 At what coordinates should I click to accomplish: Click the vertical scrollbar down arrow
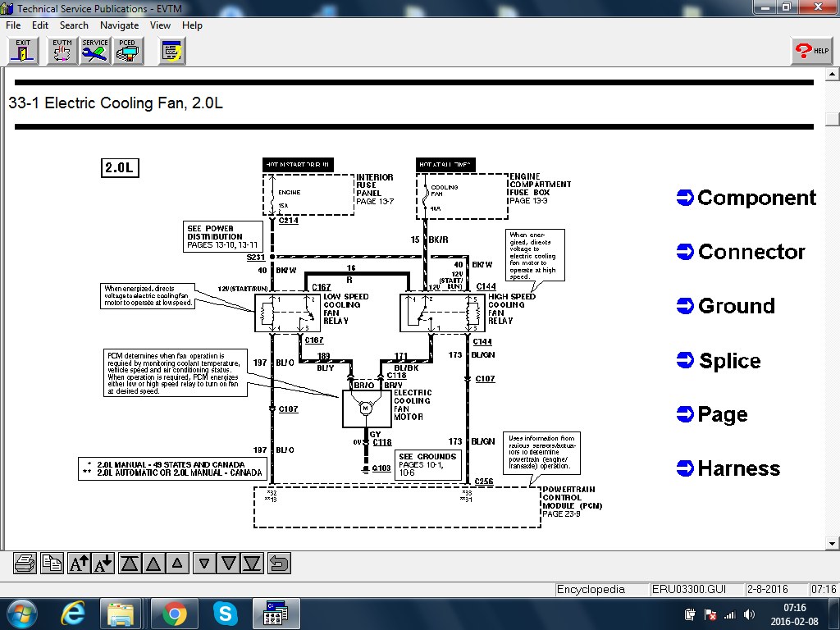point(833,543)
